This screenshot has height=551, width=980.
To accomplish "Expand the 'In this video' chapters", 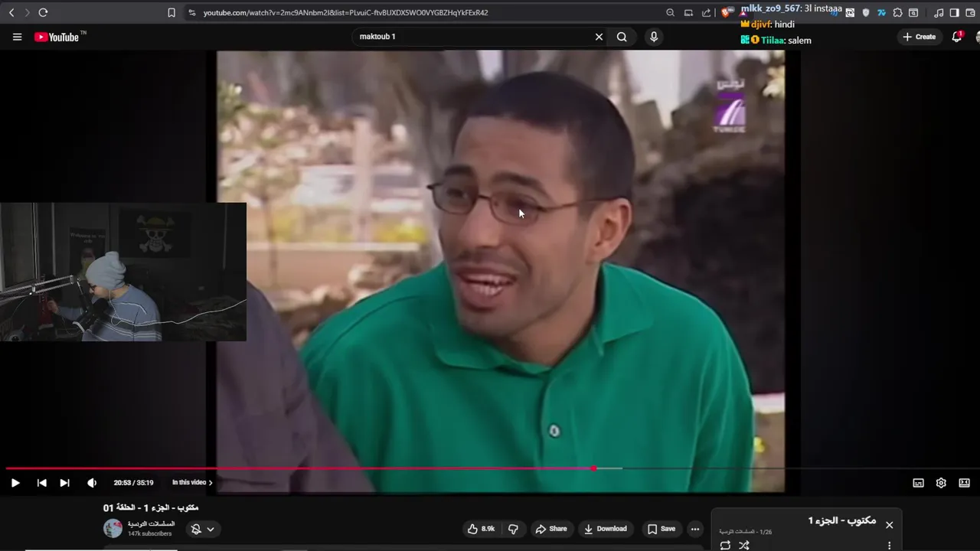I will 192,483.
